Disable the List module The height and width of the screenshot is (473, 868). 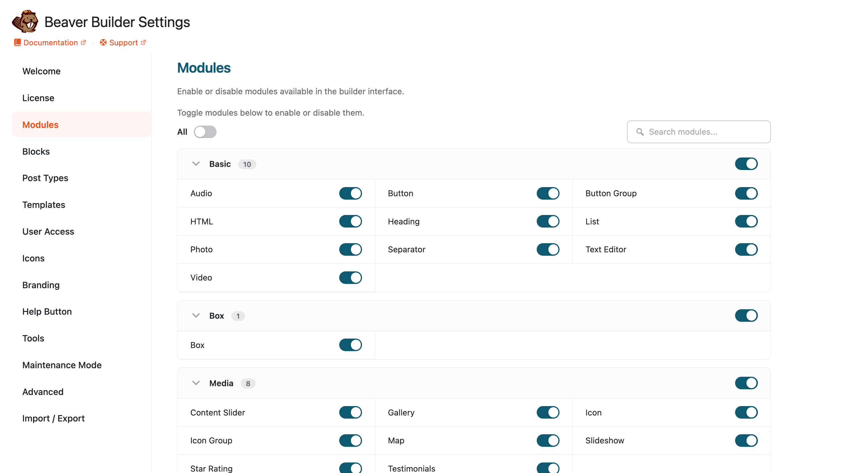(x=746, y=222)
